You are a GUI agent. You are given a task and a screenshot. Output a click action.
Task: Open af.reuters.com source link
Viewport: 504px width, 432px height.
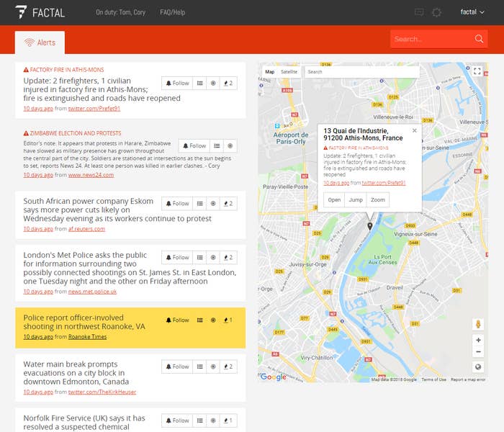(87, 229)
